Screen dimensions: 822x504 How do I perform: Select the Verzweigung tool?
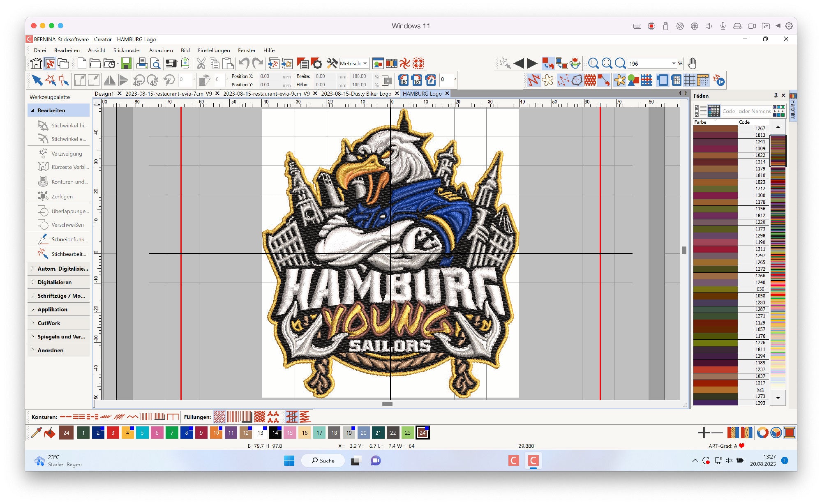click(62, 154)
